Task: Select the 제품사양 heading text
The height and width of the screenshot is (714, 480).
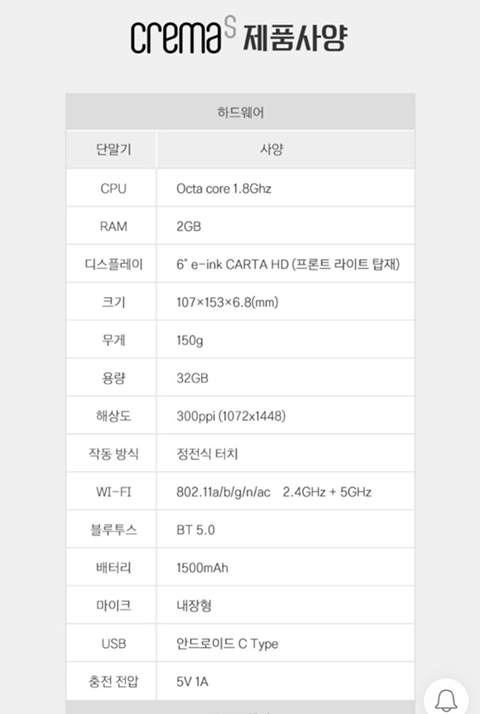Action: click(x=295, y=38)
